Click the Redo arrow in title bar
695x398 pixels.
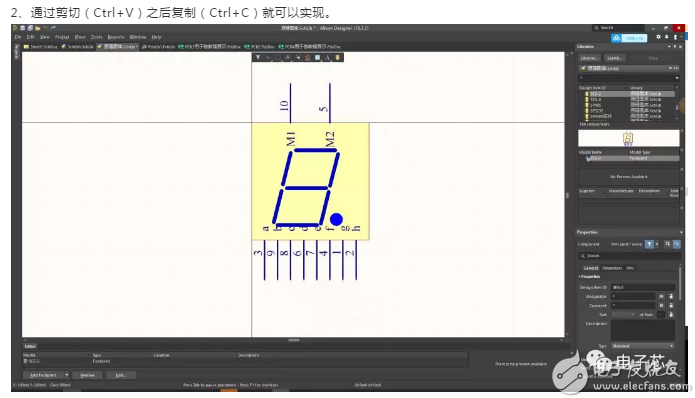(53, 28)
